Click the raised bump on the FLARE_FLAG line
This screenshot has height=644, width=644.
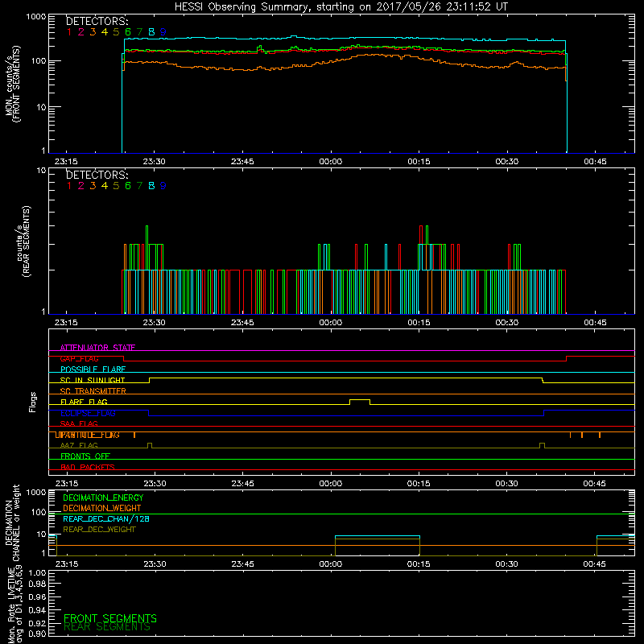click(x=360, y=401)
